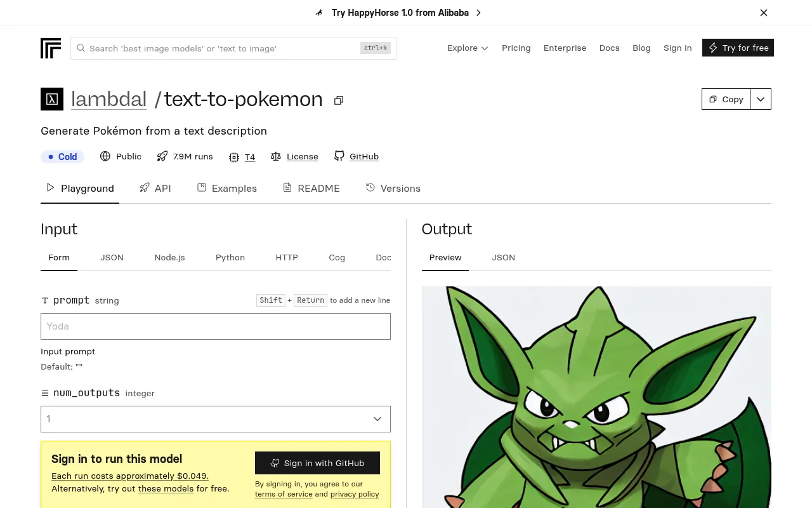Open the terms of service link
812x508 pixels.
point(284,494)
